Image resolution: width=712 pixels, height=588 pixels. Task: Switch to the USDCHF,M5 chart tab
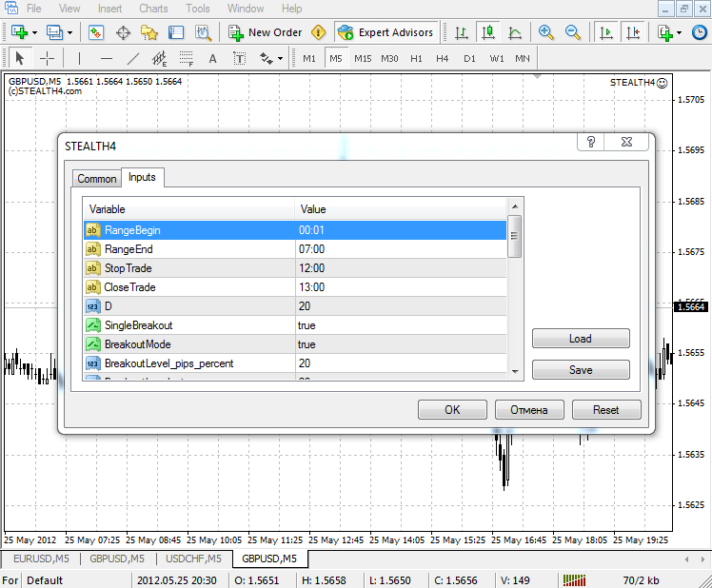(193, 559)
